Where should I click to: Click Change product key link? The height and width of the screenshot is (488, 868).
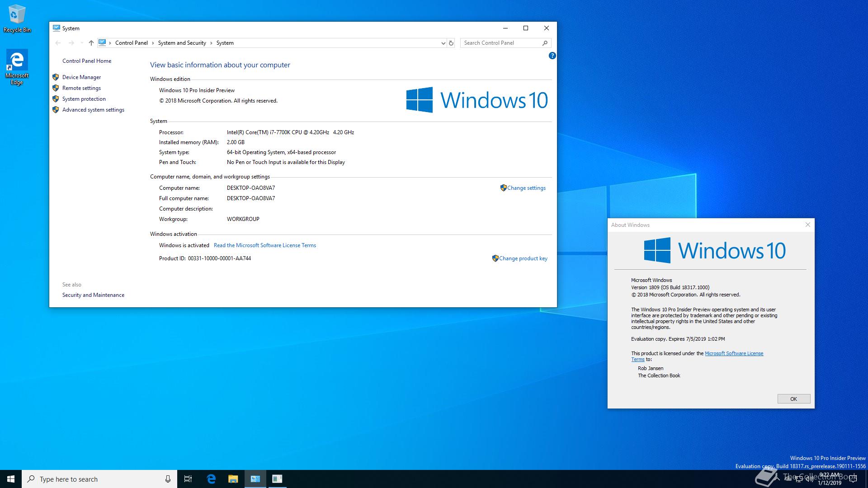click(523, 258)
